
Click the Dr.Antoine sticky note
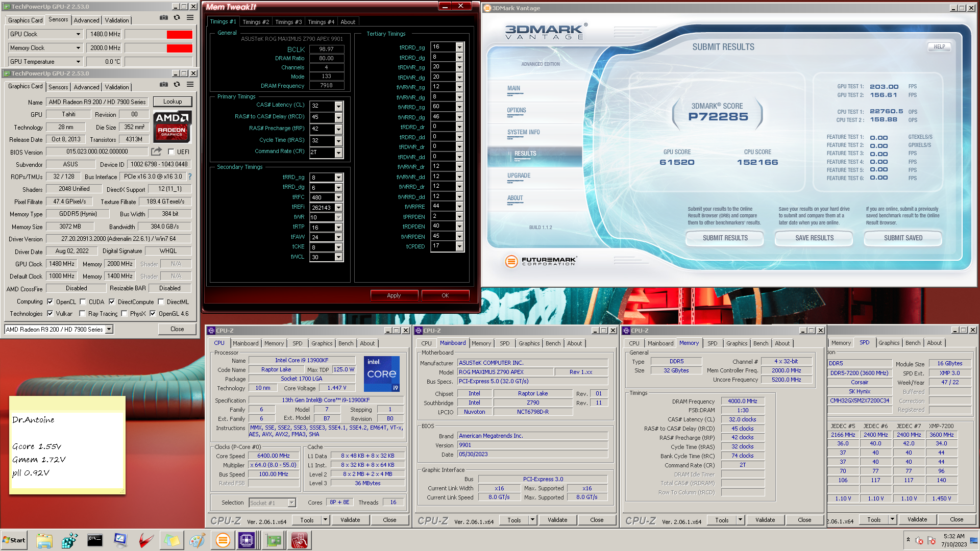(x=67, y=445)
